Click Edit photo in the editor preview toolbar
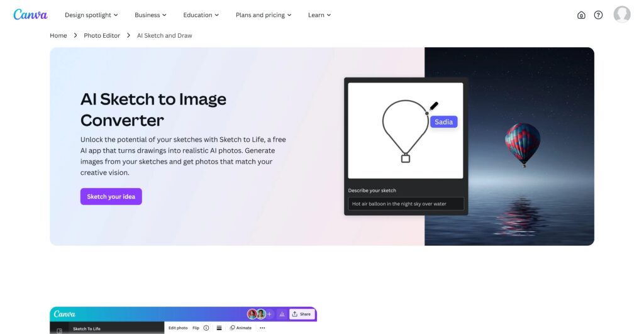Viewport: 644px width, 334px height. pyautogui.click(x=178, y=328)
